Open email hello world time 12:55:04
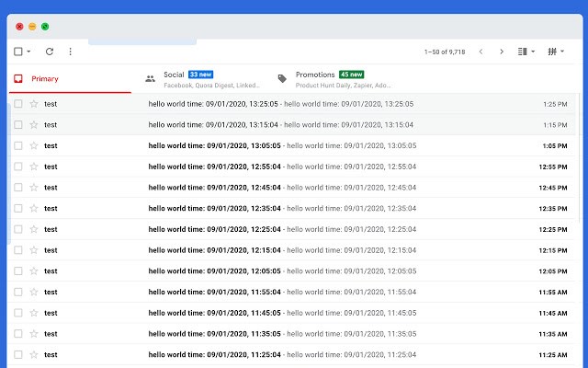The image size is (588, 368). [x=291, y=167]
